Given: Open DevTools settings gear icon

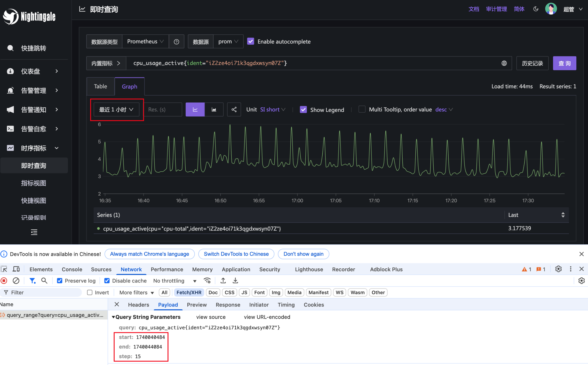Looking at the screenshot, I should click(x=558, y=269).
